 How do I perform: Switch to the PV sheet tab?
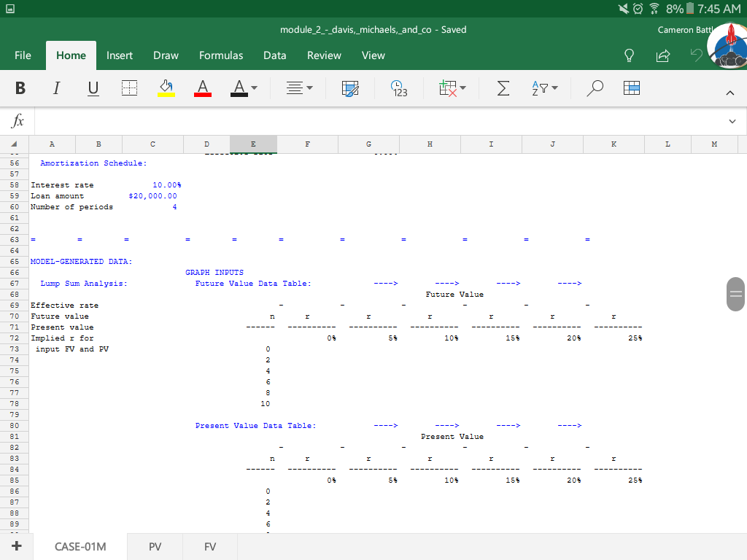coord(155,547)
